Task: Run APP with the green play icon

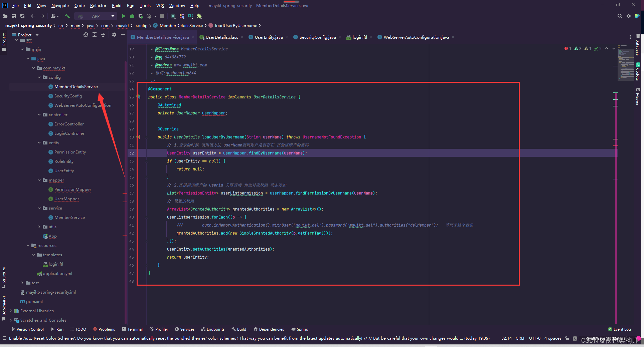Action: (x=124, y=16)
